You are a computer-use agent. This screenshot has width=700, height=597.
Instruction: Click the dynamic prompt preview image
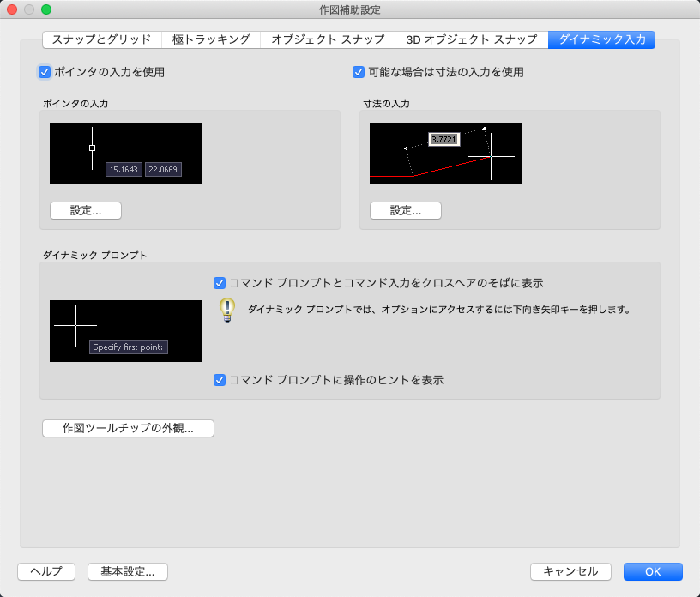click(125, 331)
